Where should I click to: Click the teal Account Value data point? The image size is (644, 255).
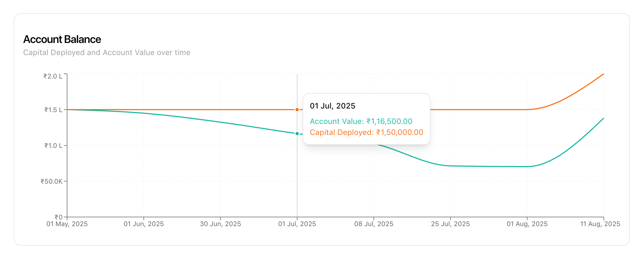297,134
